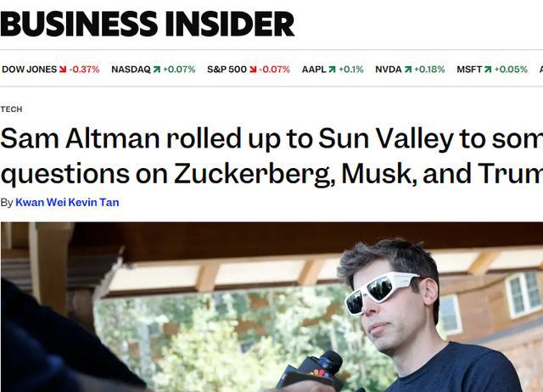This screenshot has width=543, height=392.
Task: Click the NVDA green up arrow
Action: 409,70
